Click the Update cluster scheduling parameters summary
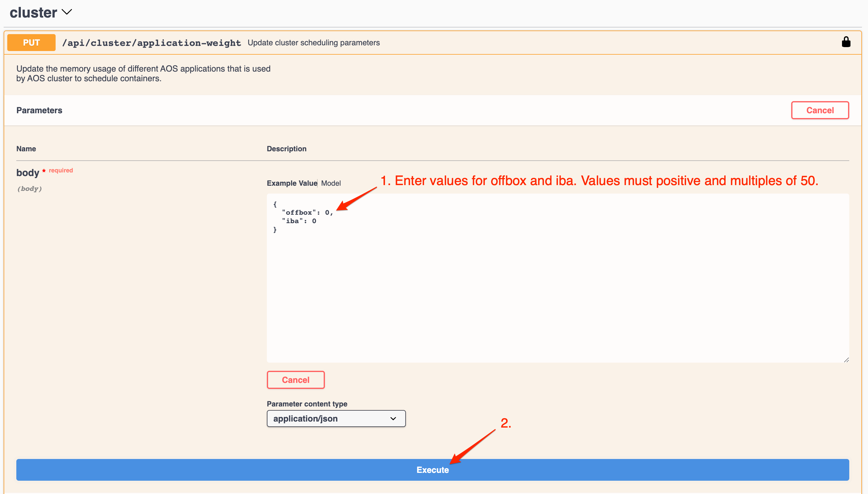Viewport: 868px width, 494px height. tap(313, 43)
